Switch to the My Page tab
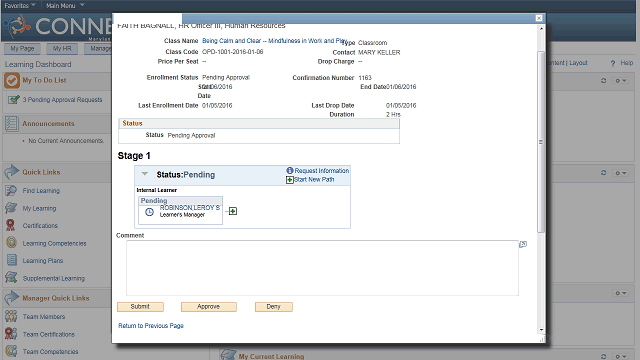 coord(22,49)
